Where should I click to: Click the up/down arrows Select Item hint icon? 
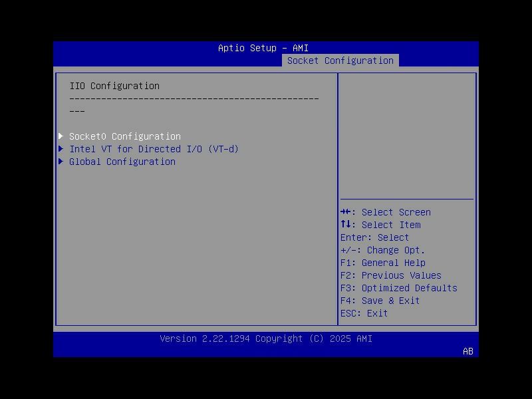pos(348,225)
